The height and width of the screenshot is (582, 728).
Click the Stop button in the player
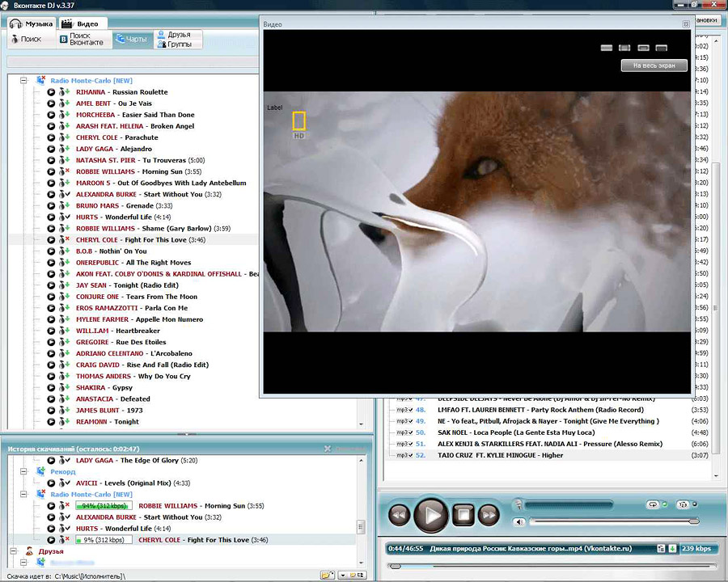coord(463,514)
